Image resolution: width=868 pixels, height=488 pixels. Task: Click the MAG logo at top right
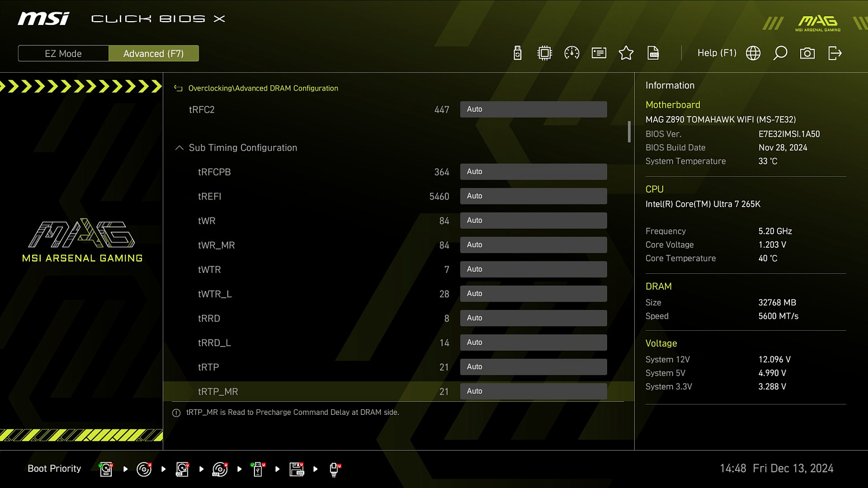(818, 23)
